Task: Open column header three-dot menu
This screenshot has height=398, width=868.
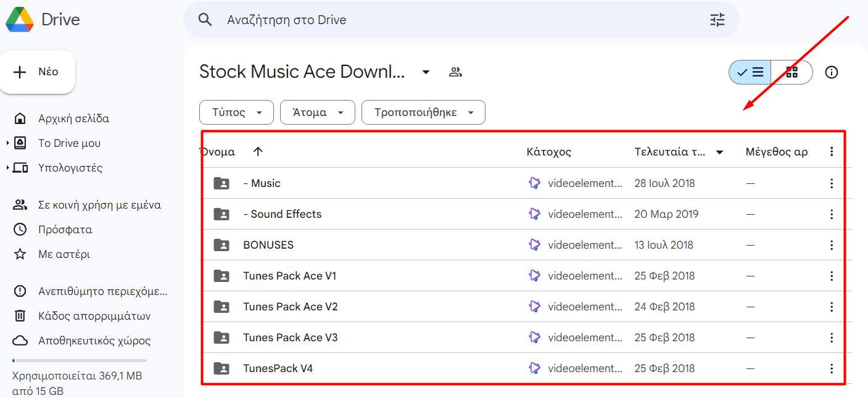Action: click(832, 152)
